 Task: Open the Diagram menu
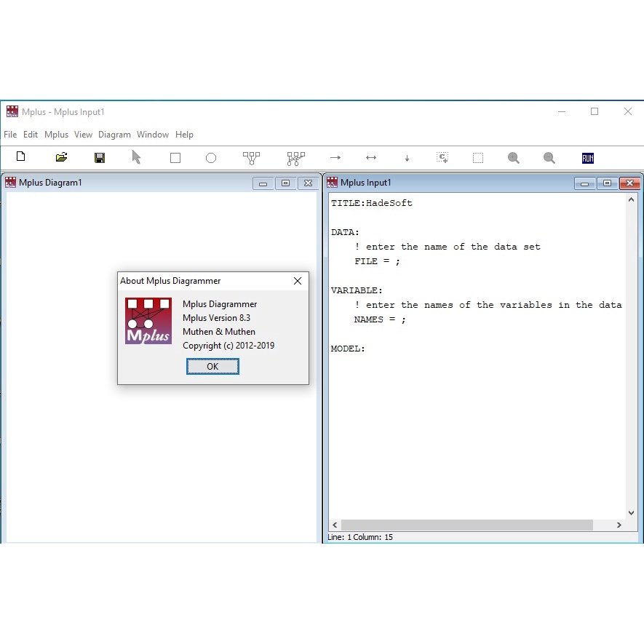tap(114, 135)
